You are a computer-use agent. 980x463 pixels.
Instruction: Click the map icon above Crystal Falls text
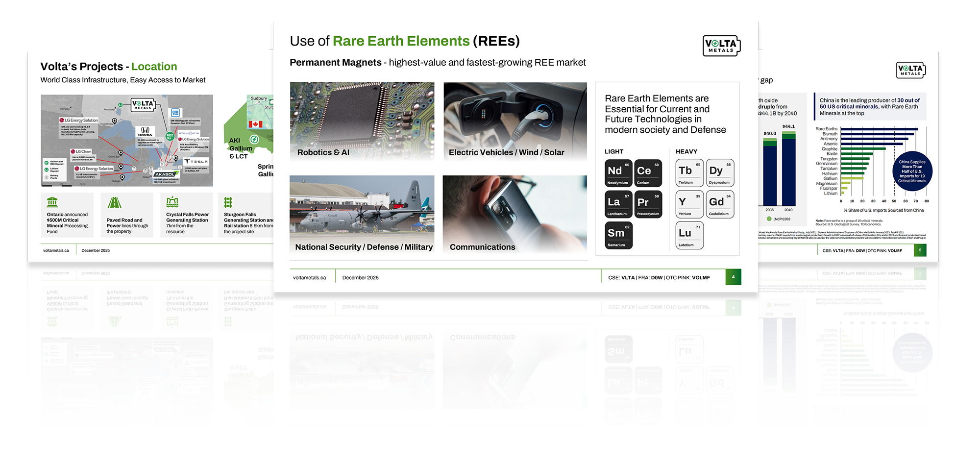pyautogui.click(x=172, y=202)
